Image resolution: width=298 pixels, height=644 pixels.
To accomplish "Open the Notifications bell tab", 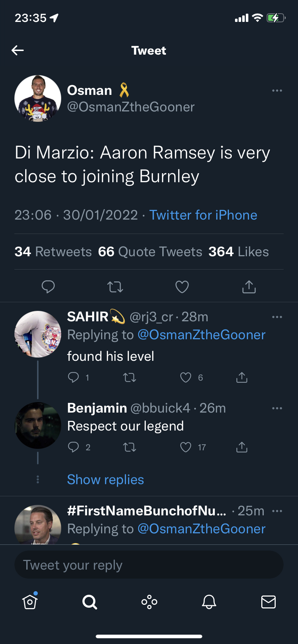I will pos(209,602).
